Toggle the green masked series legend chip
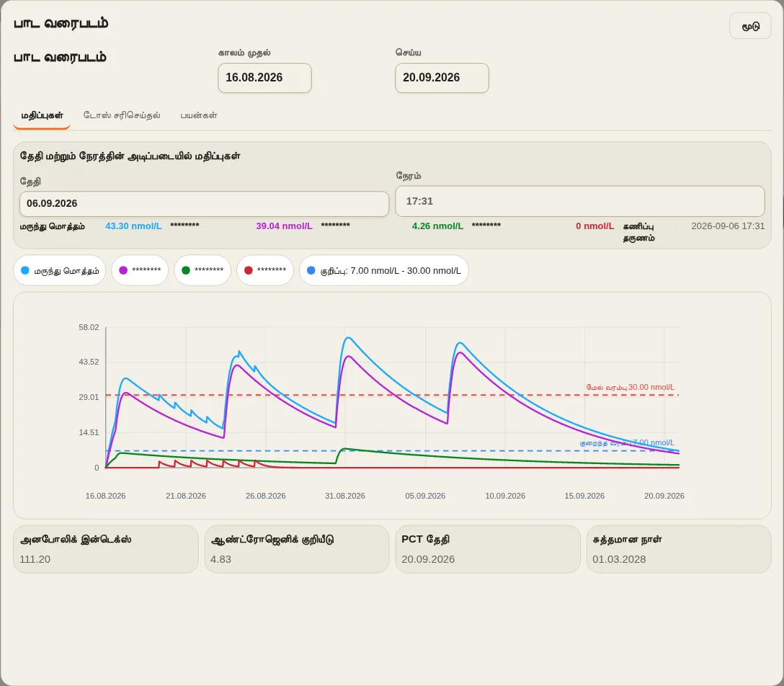 [x=202, y=270]
